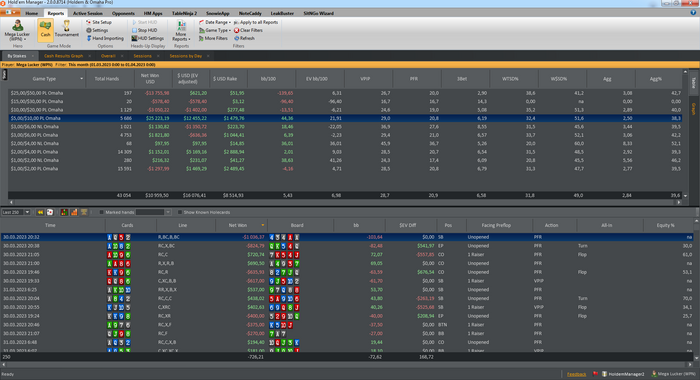Viewport: 700px width, 380px height.
Task: Click Apply to all Reports
Action: 256,22
